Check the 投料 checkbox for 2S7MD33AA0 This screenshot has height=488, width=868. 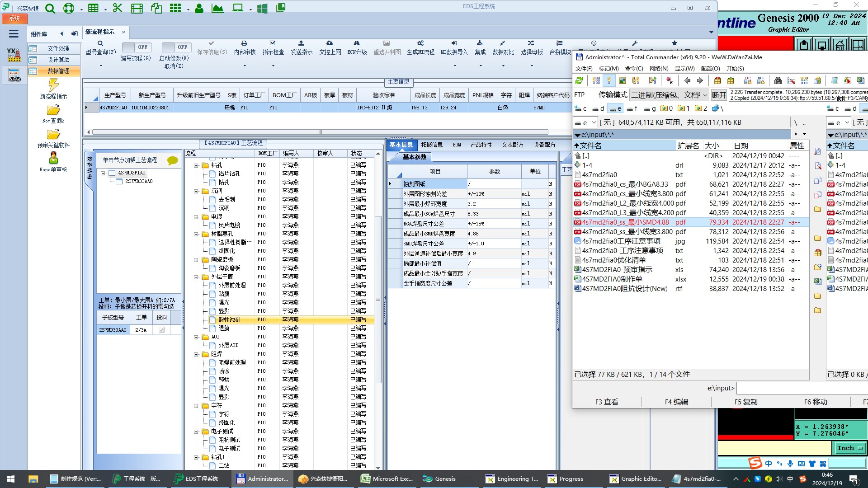[161, 330]
